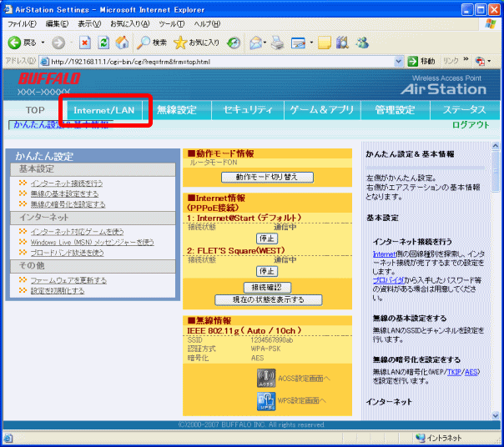Go to the browser Home page icon
504x447 pixels.
coord(122,43)
